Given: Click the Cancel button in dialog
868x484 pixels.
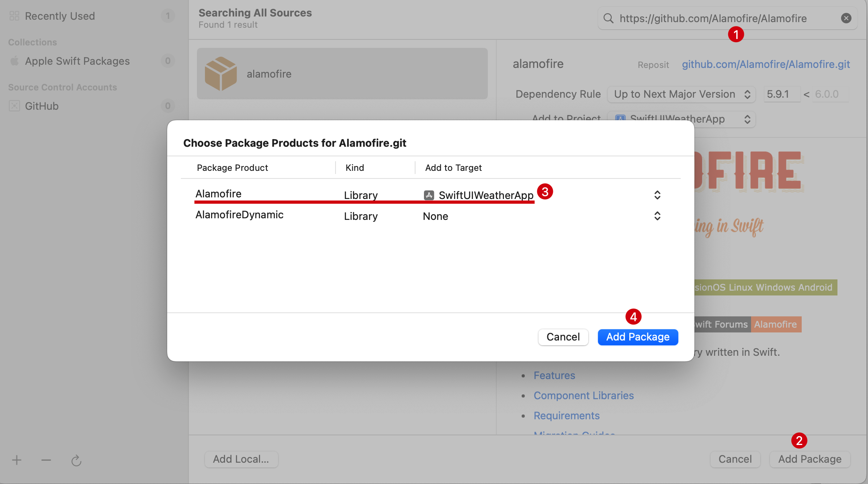Looking at the screenshot, I should click(x=563, y=336).
